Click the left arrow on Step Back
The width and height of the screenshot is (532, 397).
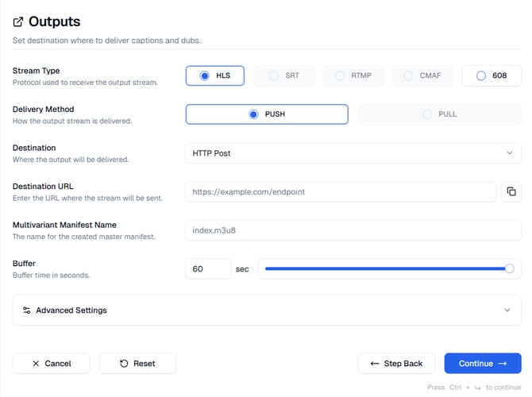(x=375, y=364)
